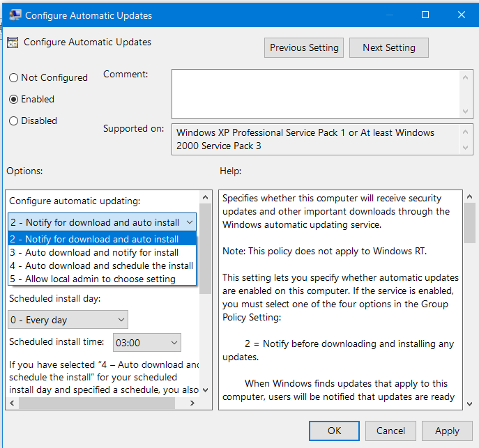Click the Comment box scroll up arrow
The width and height of the screenshot is (479, 448).
(x=465, y=77)
